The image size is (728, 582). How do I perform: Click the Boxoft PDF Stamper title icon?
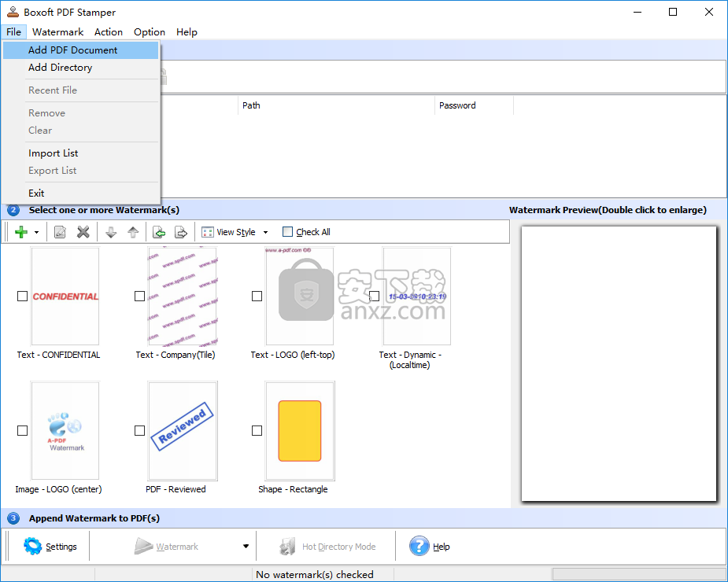click(13, 12)
